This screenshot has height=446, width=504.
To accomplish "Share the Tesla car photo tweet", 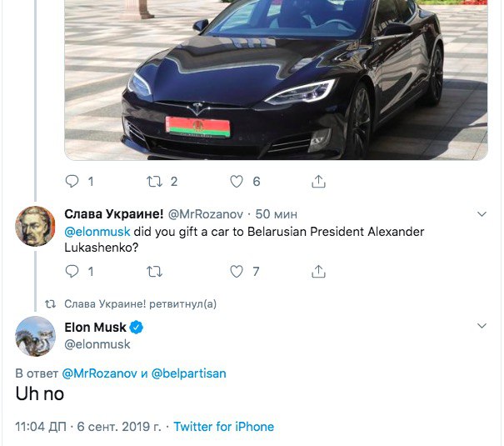I will 318,181.
